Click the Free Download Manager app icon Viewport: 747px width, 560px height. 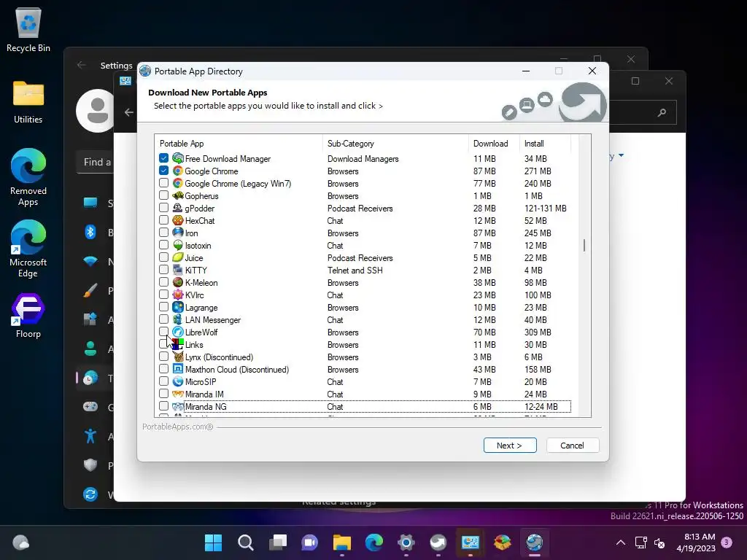(178, 158)
